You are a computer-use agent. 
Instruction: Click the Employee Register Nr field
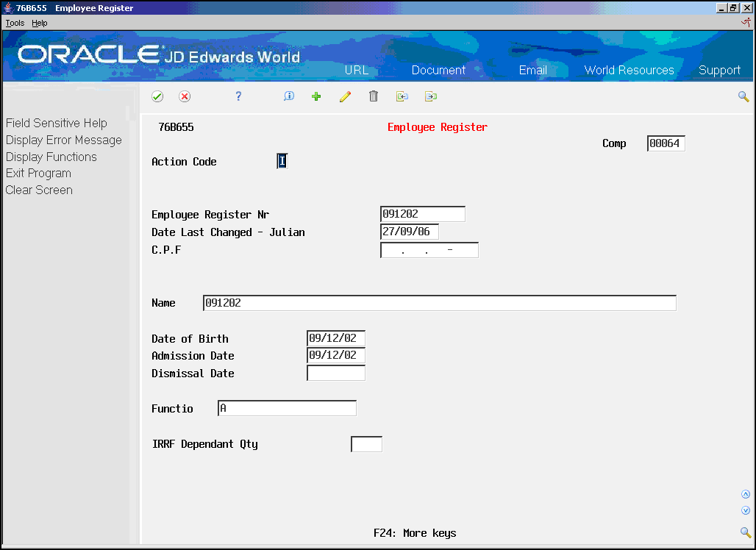click(423, 214)
